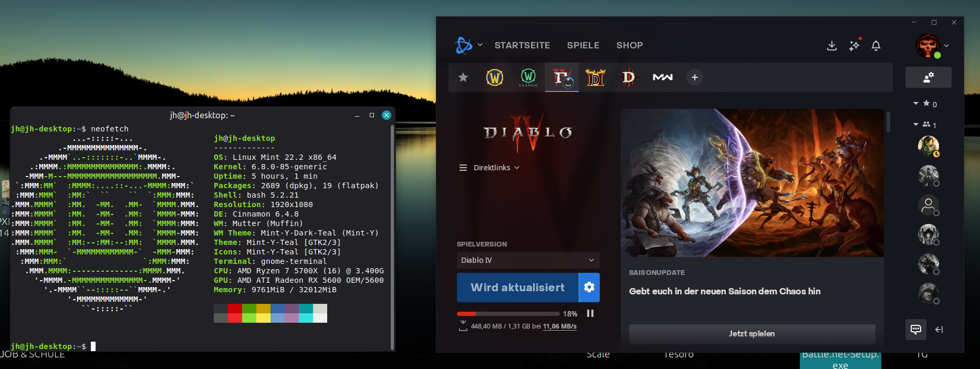Image resolution: width=980 pixels, height=369 pixels.
Task: Click the Kernel: 6.8.0-85-generic line
Action: [x=270, y=167]
